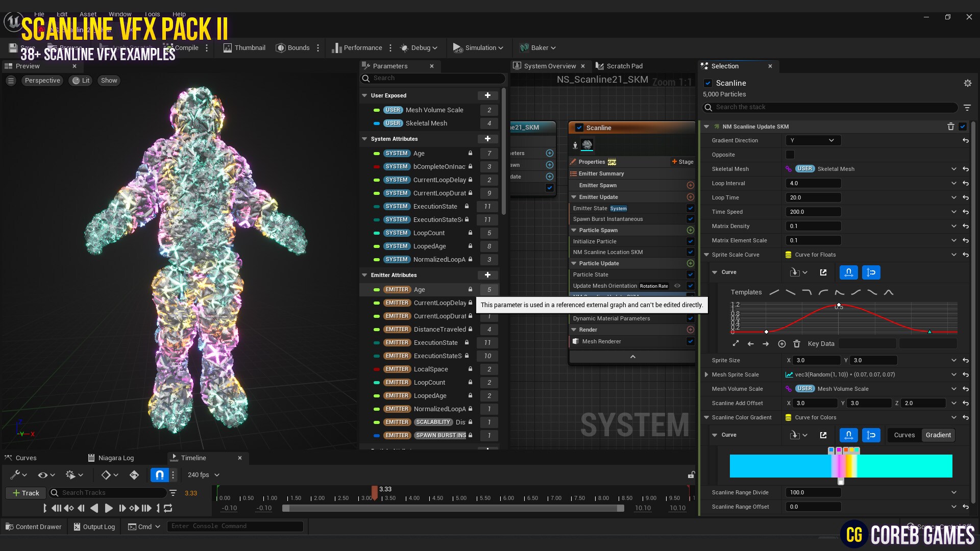Toggle the Bounds display button
Screen dimensions: 980x551
[293, 48]
